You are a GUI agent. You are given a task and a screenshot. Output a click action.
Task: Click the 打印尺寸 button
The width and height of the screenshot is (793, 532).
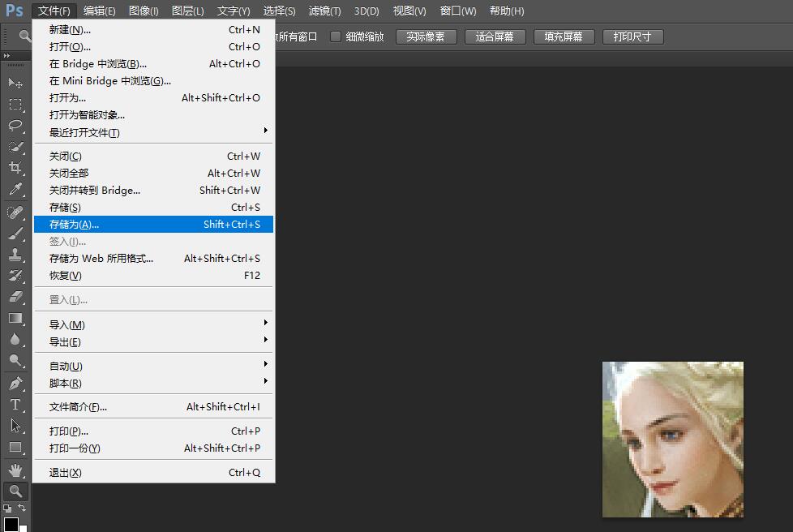(632, 37)
